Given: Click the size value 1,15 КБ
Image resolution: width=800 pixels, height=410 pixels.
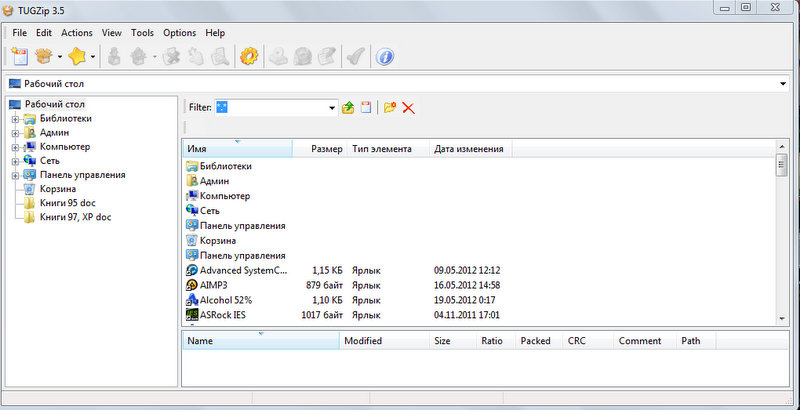Looking at the screenshot, I should (327, 270).
